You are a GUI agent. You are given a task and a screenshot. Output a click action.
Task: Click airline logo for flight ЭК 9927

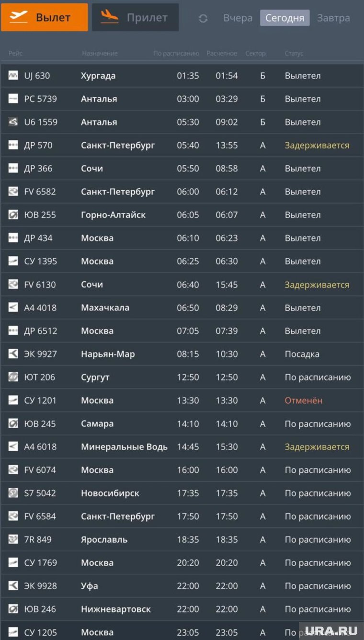13,354
